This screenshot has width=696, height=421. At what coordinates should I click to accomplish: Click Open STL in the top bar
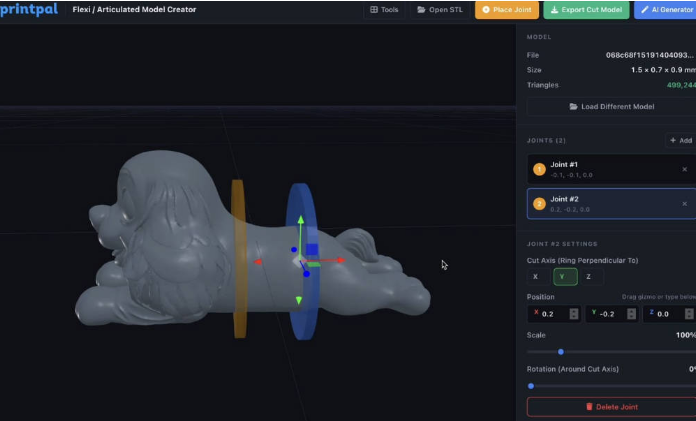(x=440, y=10)
